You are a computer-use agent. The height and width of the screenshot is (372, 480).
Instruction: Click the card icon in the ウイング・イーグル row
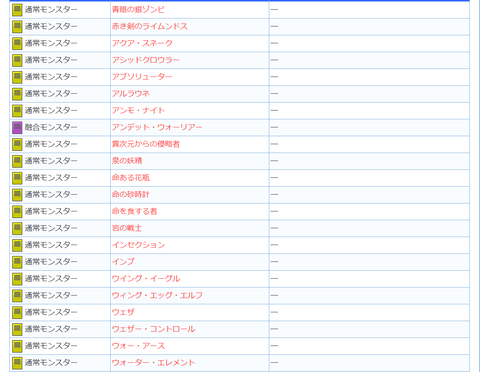click(17, 279)
